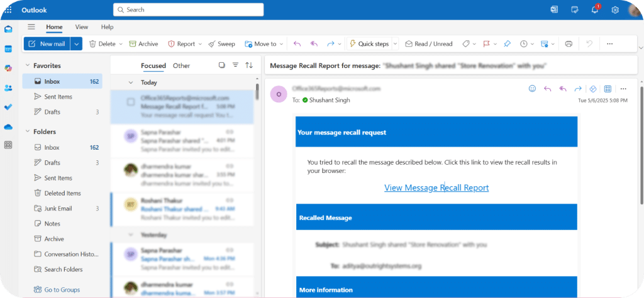This screenshot has height=298, width=644.
Task: Open the OneDrive cloud app
Action: (x=8, y=127)
